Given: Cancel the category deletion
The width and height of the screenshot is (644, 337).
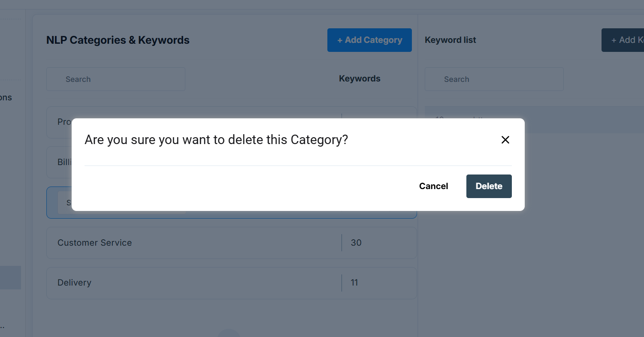Looking at the screenshot, I should click(x=433, y=186).
